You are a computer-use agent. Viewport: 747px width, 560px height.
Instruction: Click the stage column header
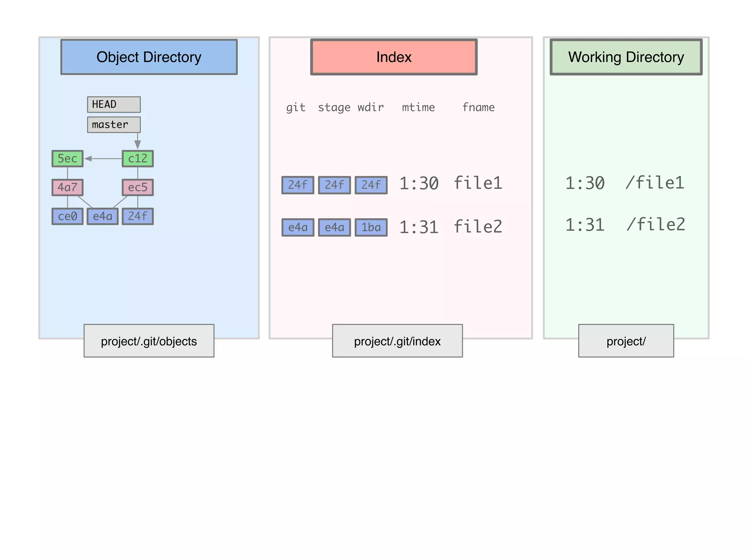tap(334, 108)
